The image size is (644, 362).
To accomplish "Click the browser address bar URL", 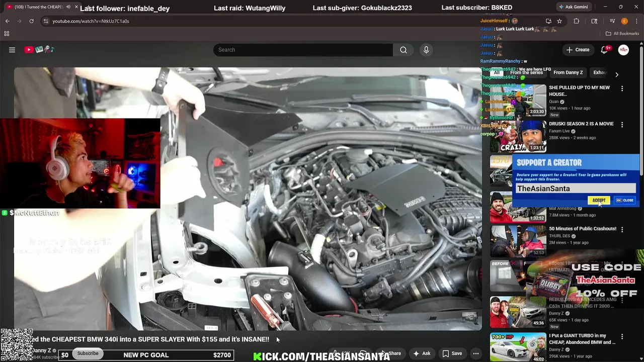I will click(91, 21).
